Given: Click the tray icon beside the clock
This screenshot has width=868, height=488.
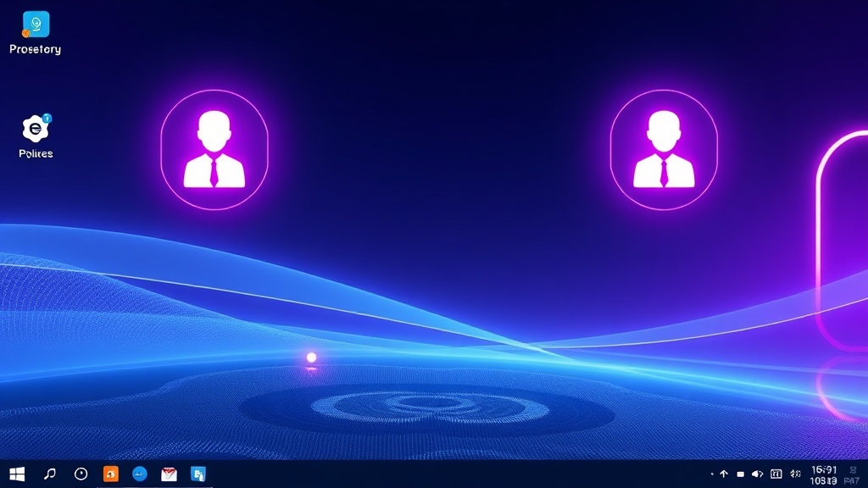Looking at the screenshot, I should point(795,474).
